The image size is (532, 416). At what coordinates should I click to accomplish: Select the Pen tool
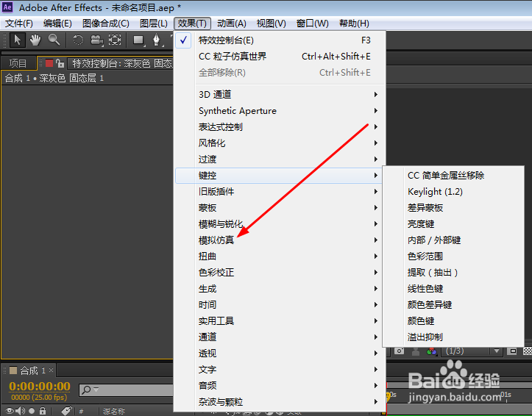click(156, 40)
